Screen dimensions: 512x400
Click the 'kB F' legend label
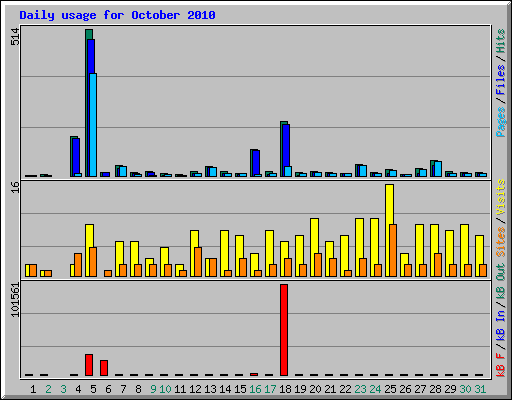pyautogui.click(x=501, y=365)
